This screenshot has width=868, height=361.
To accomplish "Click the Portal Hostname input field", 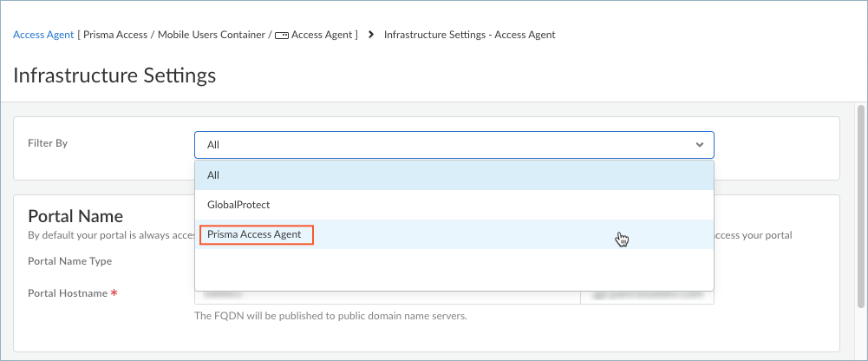I will [388, 296].
